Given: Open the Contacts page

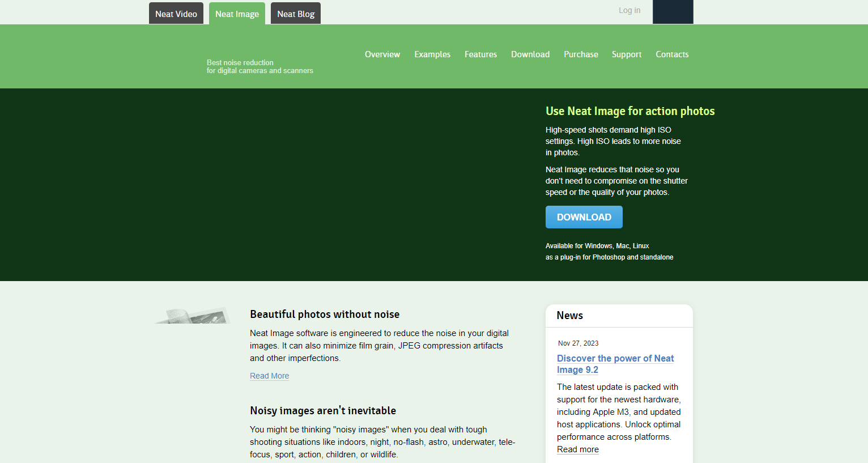Looking at the screenshot, I should (x=672, y=54).
